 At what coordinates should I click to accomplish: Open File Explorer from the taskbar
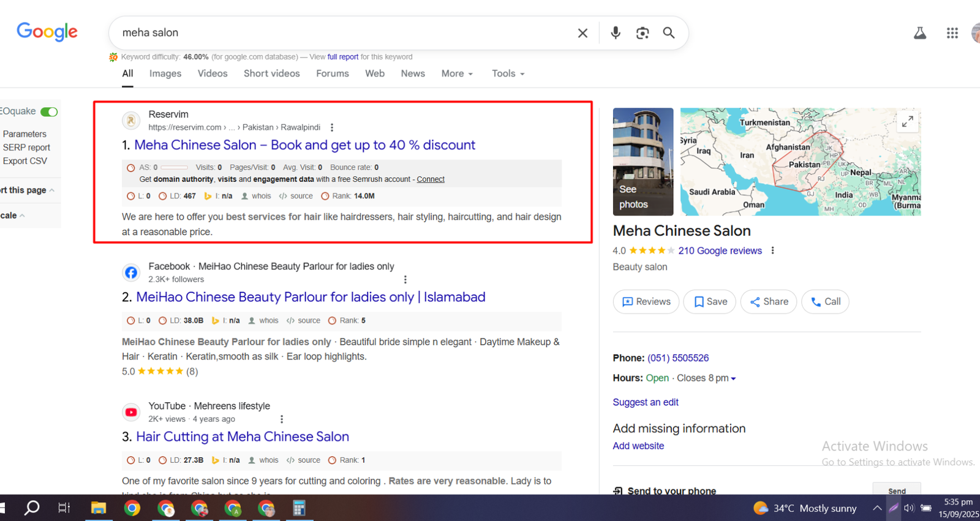point(99,508)
